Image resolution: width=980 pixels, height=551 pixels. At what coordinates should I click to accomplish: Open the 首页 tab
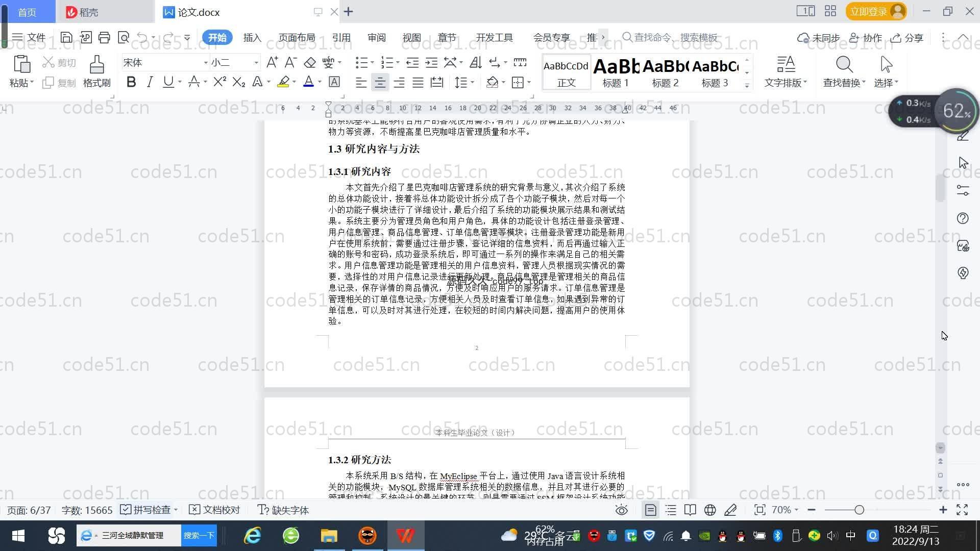[28, 12]
